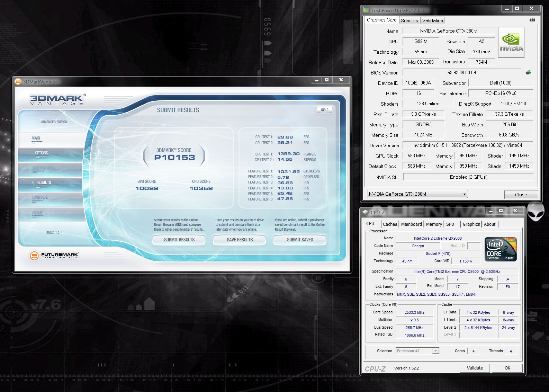This screenshot has height=392, width=549.
Task: Click the Release Date field Mar 03, 2009
Action: click(x=421, y=62)
